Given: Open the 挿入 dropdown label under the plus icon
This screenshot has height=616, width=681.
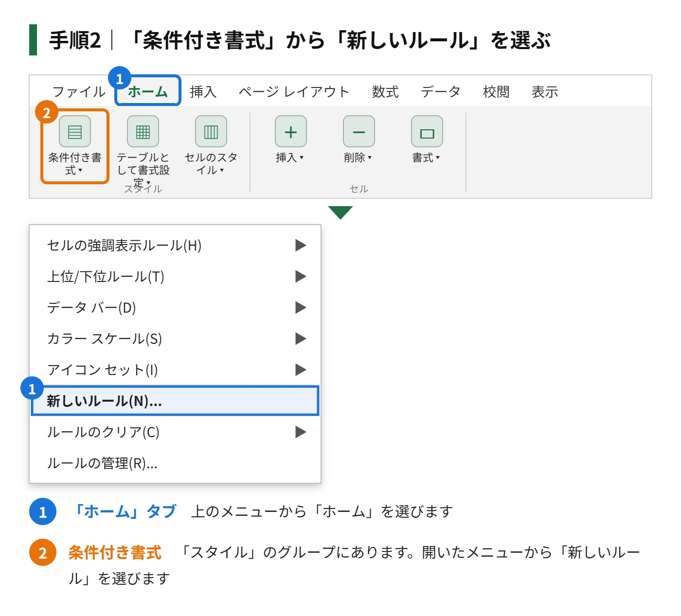Looking at the screenshot, I should [x=290, y=158].
